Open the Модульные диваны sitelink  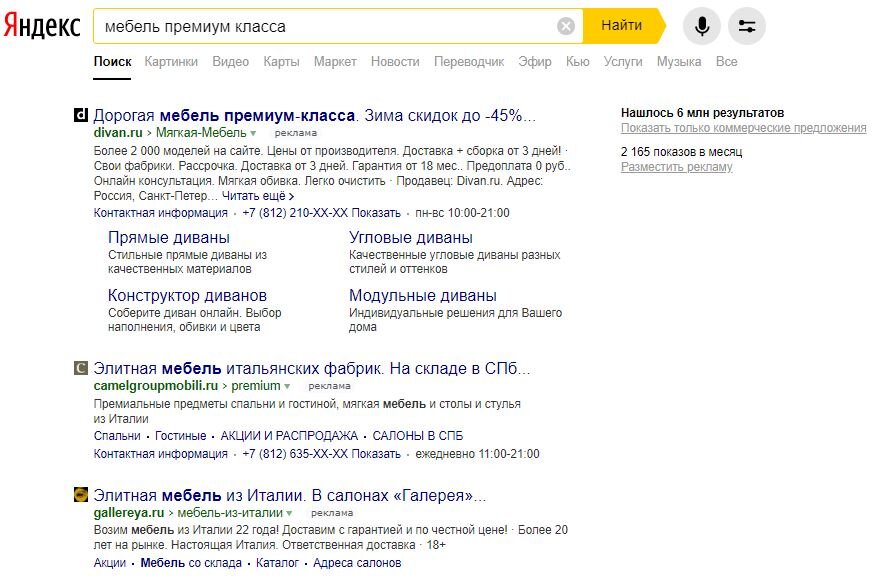(423, 295)
